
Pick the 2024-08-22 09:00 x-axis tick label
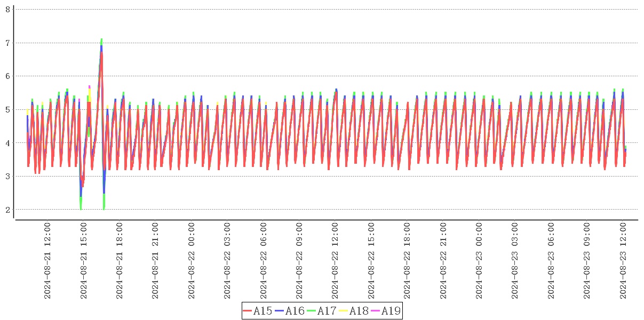299,261
